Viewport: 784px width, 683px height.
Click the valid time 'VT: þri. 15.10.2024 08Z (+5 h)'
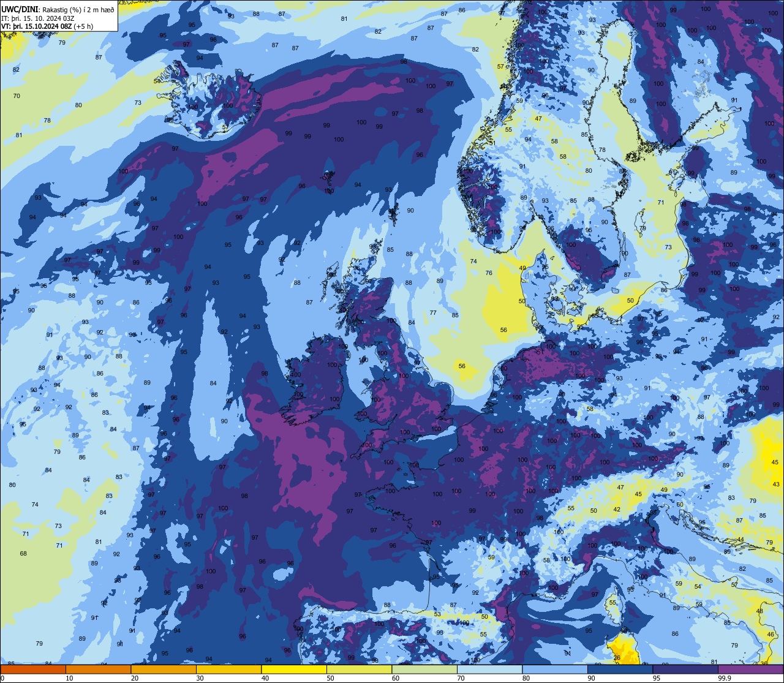47,26
